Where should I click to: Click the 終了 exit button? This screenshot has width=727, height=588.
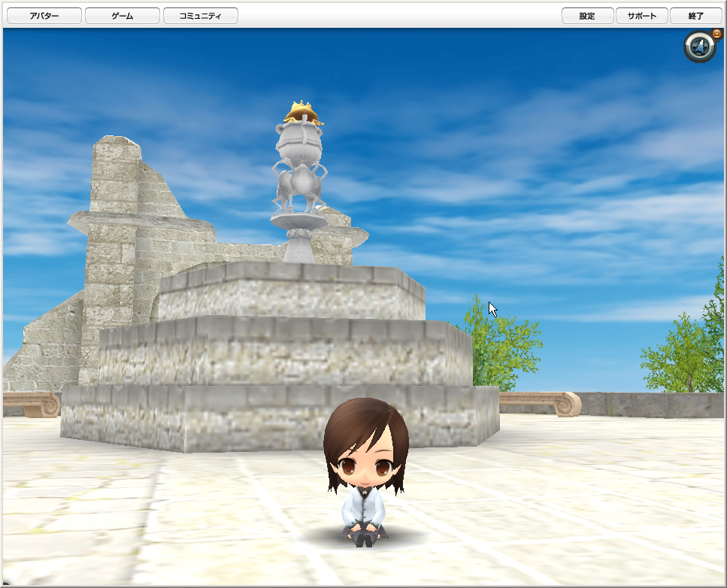[x=695, y=16]
